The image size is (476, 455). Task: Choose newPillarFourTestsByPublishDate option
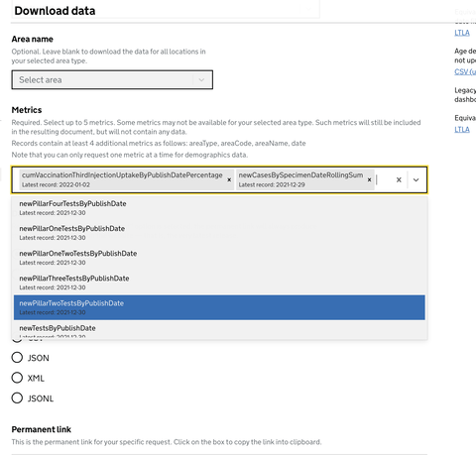[219, 208]
